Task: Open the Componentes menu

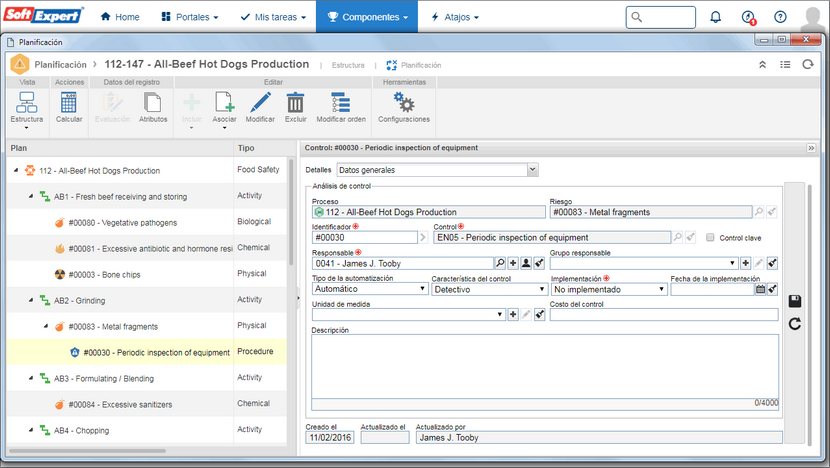Action: (x=367, y=17)
